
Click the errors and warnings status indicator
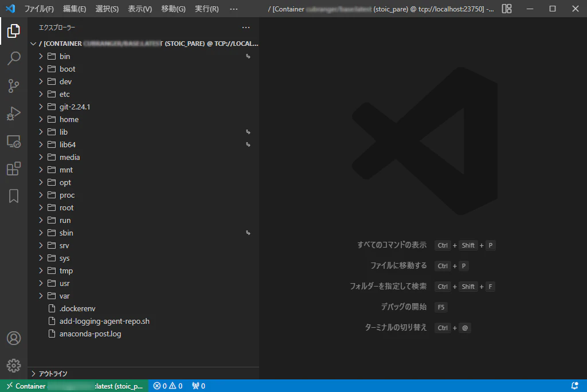[168, 386]
